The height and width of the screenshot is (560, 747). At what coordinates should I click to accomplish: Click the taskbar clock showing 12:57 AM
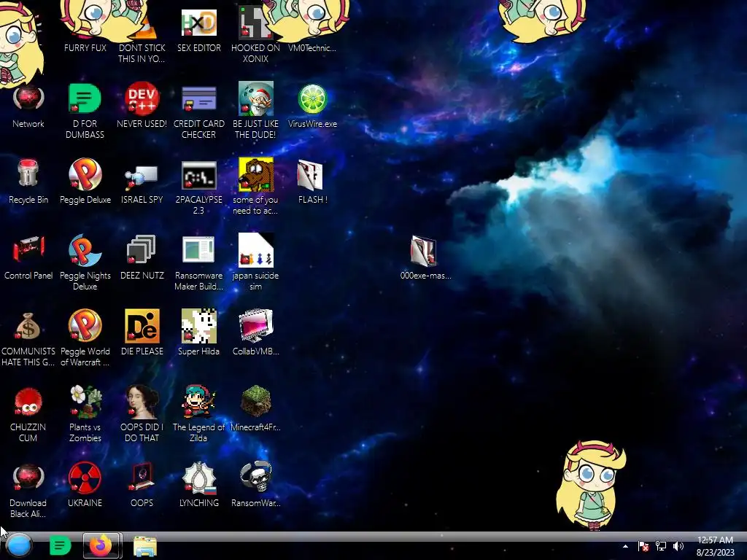(x=715, y=546)
